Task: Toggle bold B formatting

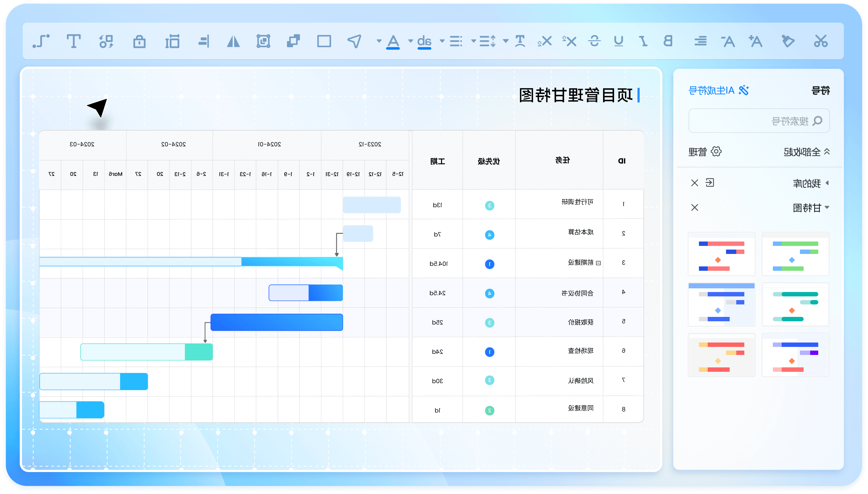Action: (668, 41)
